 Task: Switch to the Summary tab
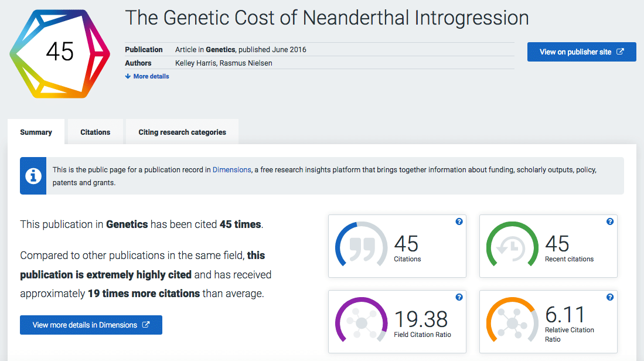(x=36, y=132)
